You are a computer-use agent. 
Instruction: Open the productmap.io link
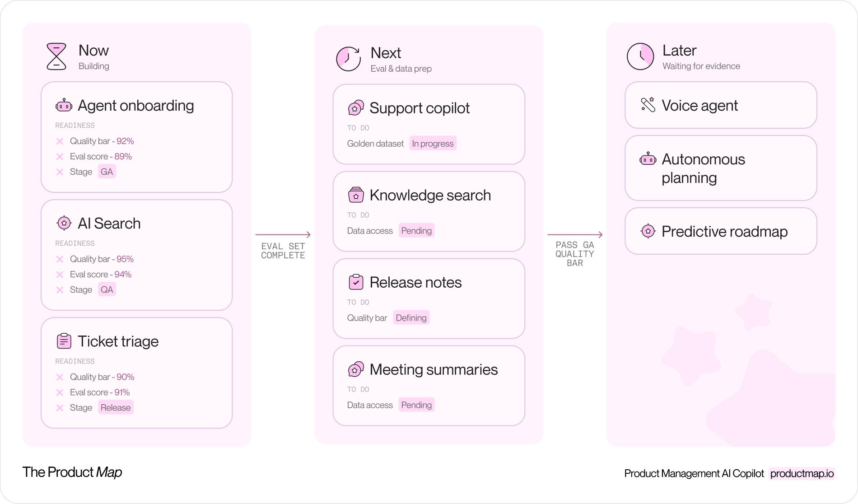(802, 473)
